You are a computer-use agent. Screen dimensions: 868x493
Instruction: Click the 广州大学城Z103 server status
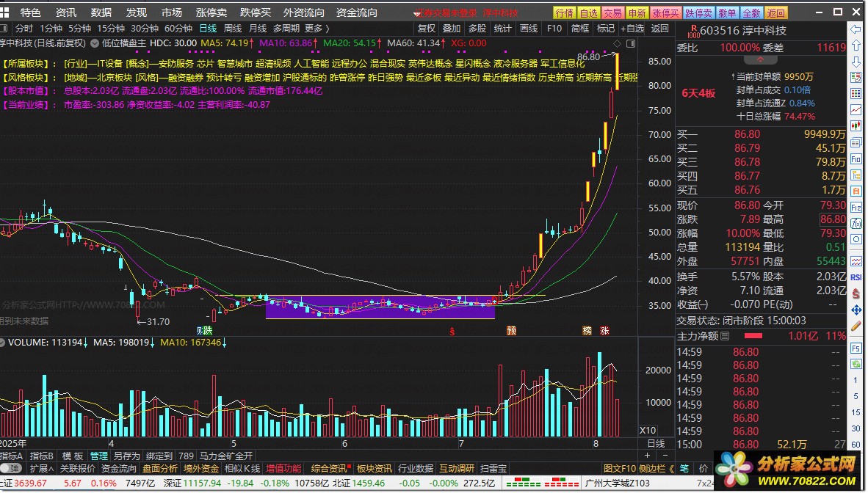coord(618,483)
